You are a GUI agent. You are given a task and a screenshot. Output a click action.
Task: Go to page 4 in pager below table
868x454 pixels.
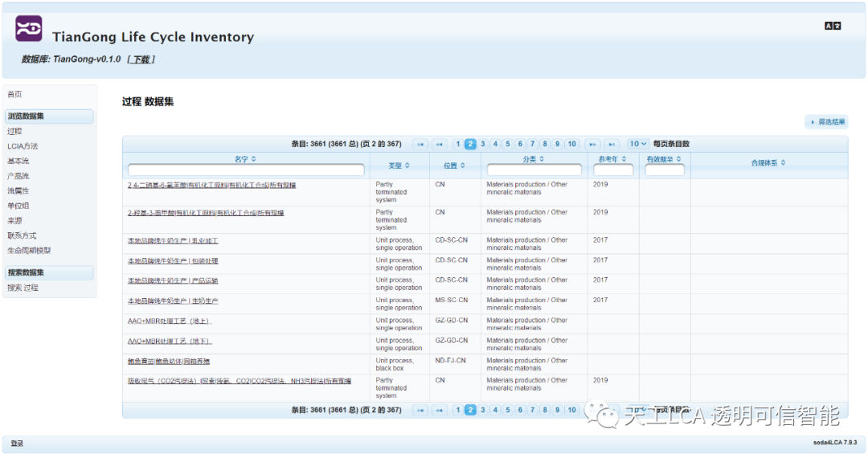tap(495, 411)
